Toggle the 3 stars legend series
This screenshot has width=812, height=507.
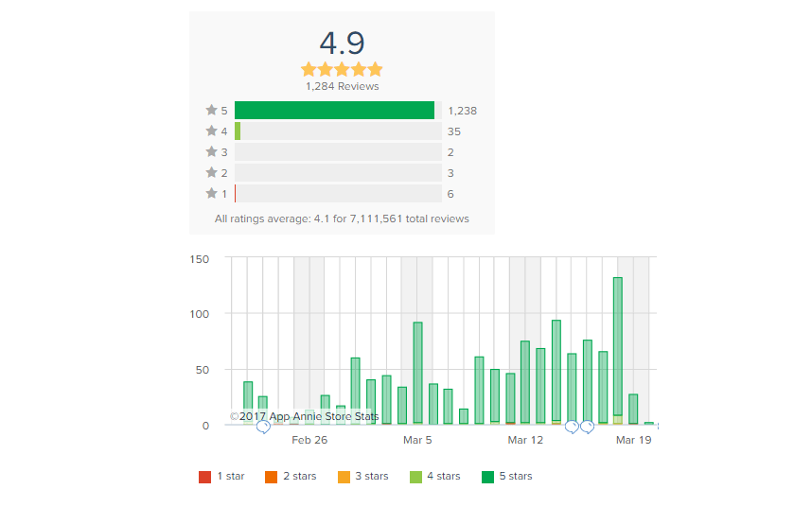coord(362,477)
